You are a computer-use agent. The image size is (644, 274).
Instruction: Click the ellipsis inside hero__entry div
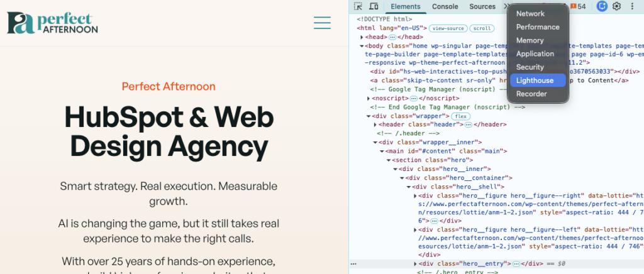517,264
